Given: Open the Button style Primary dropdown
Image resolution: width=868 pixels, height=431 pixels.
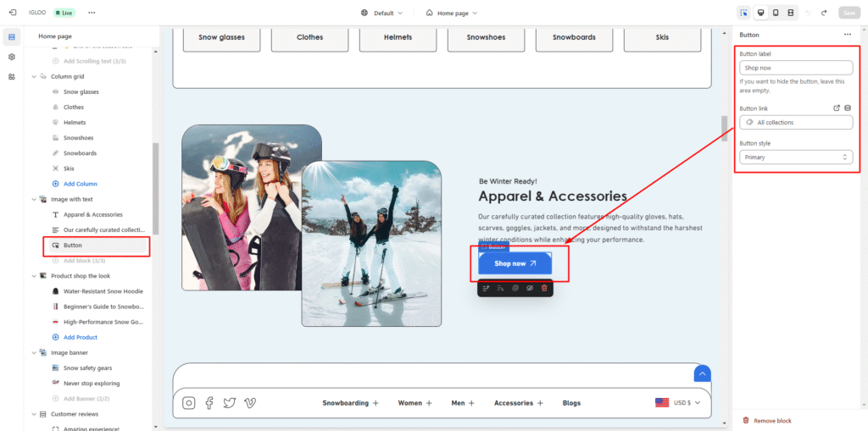Looking at the screenshot, I should (x=795, y=157).
